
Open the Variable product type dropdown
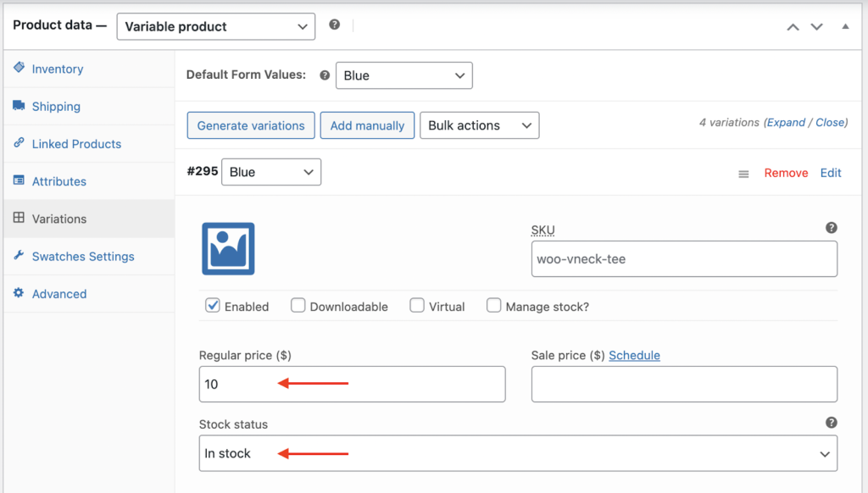[x=215, y=26]
